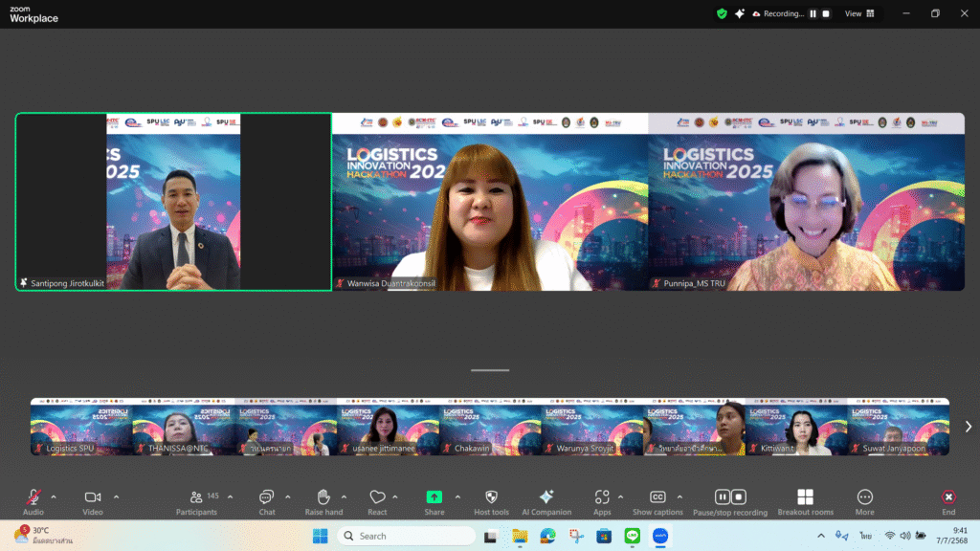Open Breakout rooms
Viewport: 980px width, 551px height.
[805, 501]
